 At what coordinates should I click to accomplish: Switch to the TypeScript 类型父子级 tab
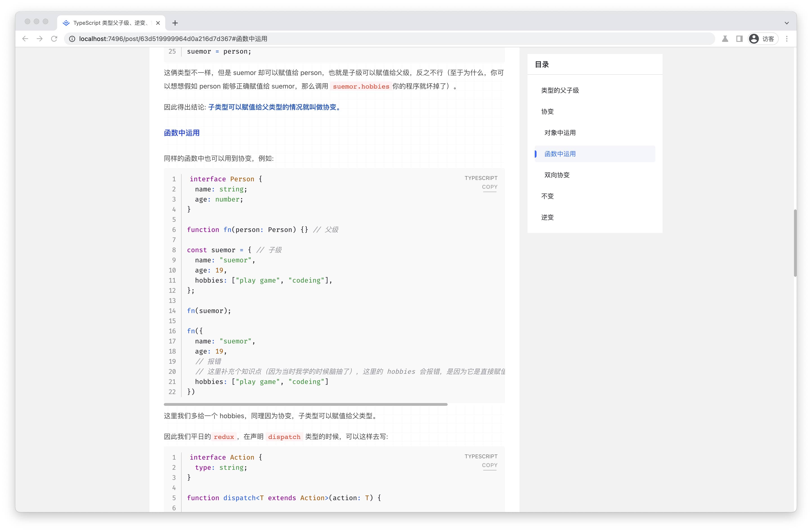(106, 23)
